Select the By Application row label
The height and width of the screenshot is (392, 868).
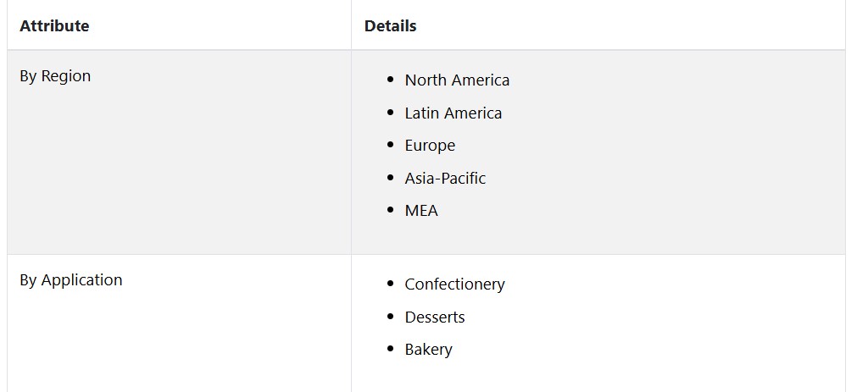point(71,279)
